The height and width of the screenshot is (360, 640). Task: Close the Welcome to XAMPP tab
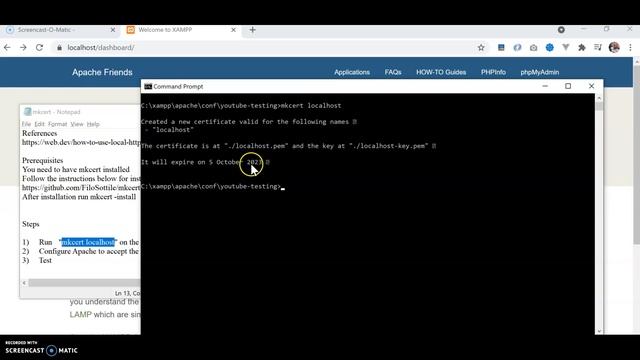[233, 30]
